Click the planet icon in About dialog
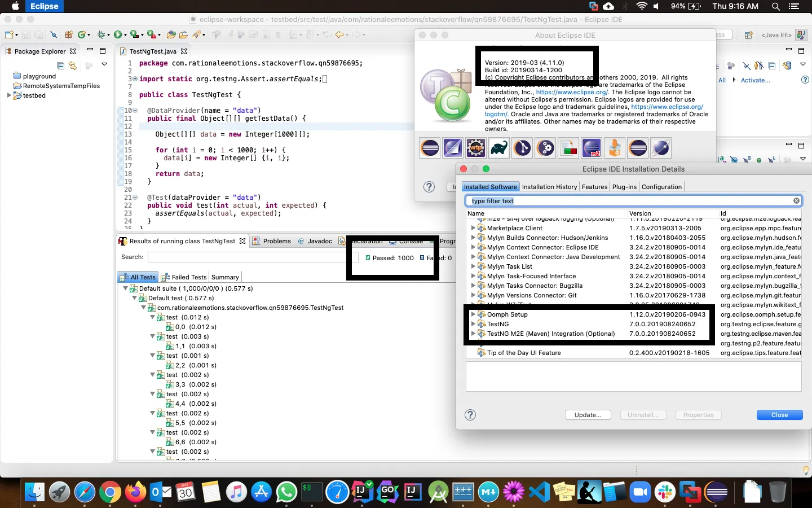This screenshot has height=508, width=812. click(661, 148)
